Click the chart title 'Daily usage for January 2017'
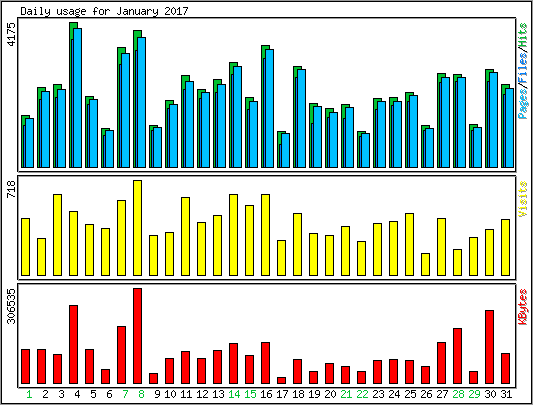Image resolution: width=533 pixels, height=405 pixels. [104, 11]
